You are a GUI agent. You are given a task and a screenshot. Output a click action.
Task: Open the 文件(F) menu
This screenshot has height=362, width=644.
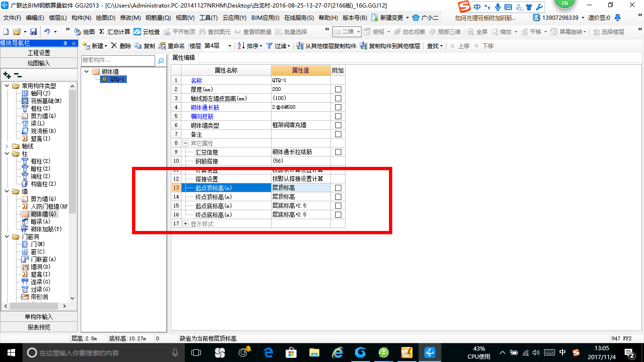click(x=12, y=18)
